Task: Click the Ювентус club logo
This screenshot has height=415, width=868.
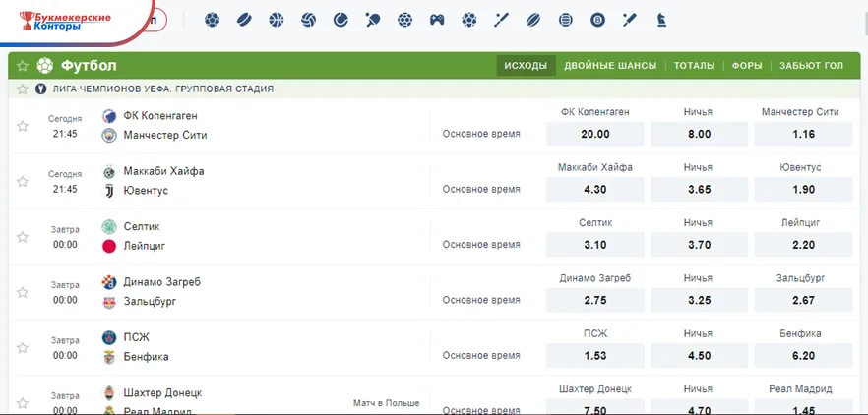Action: (109, 191)
